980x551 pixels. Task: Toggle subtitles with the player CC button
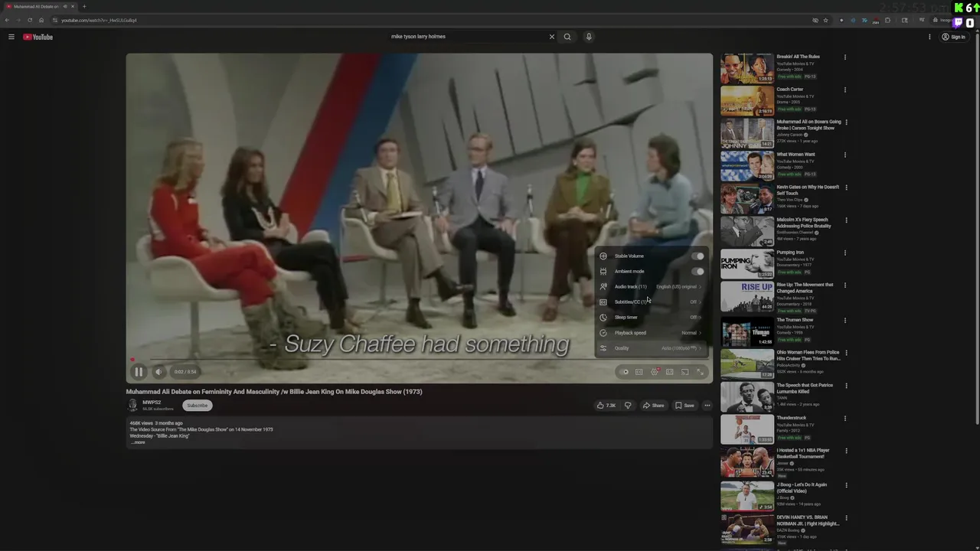point(639,372)
